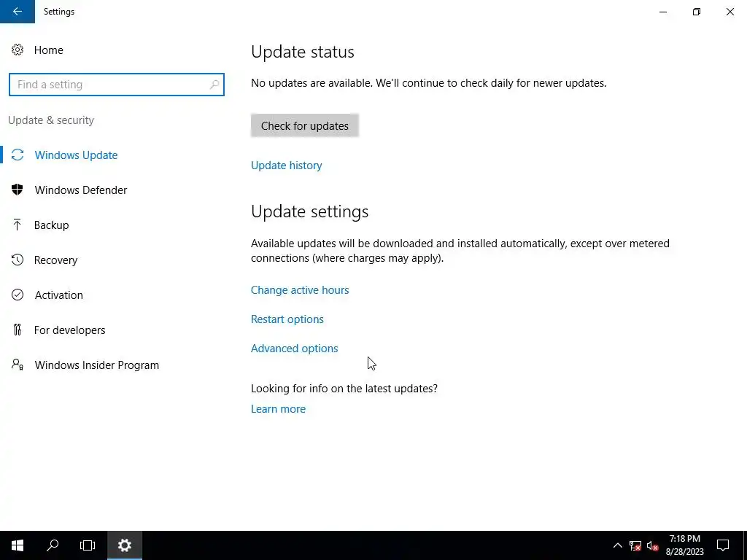Click the Update status heading
This screenshot has width=747, height=560.
303,52
